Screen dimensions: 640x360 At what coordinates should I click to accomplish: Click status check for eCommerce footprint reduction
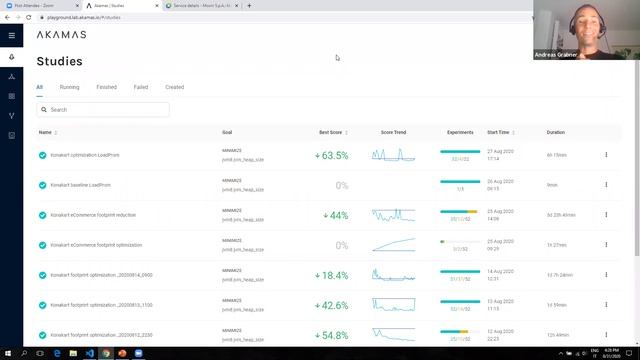tap(42, 215)
